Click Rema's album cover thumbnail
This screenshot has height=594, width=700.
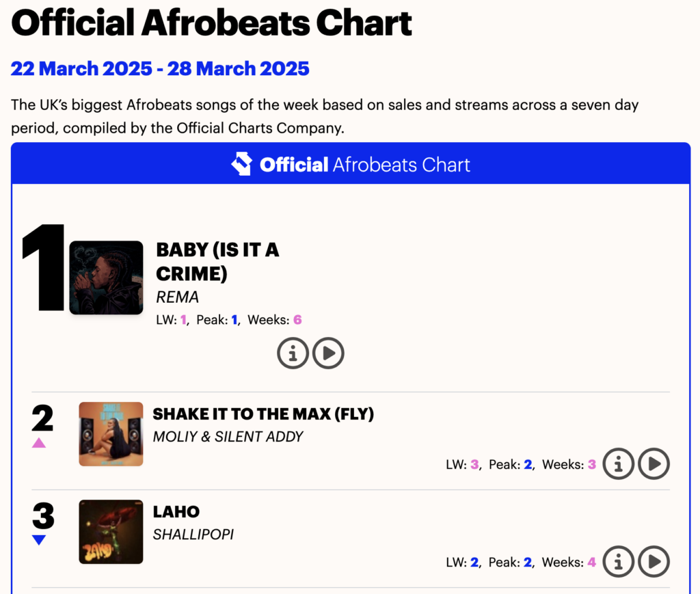point(106,278)
